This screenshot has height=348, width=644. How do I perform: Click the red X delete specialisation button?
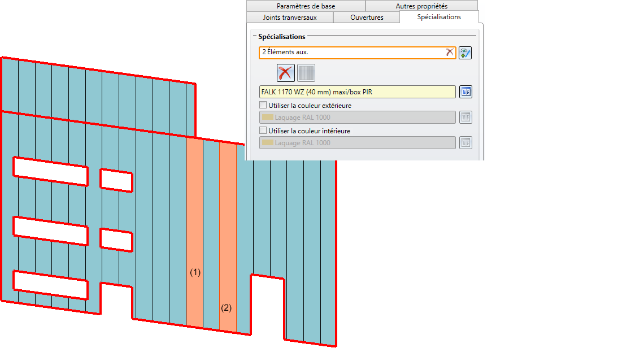click(286, 73)
